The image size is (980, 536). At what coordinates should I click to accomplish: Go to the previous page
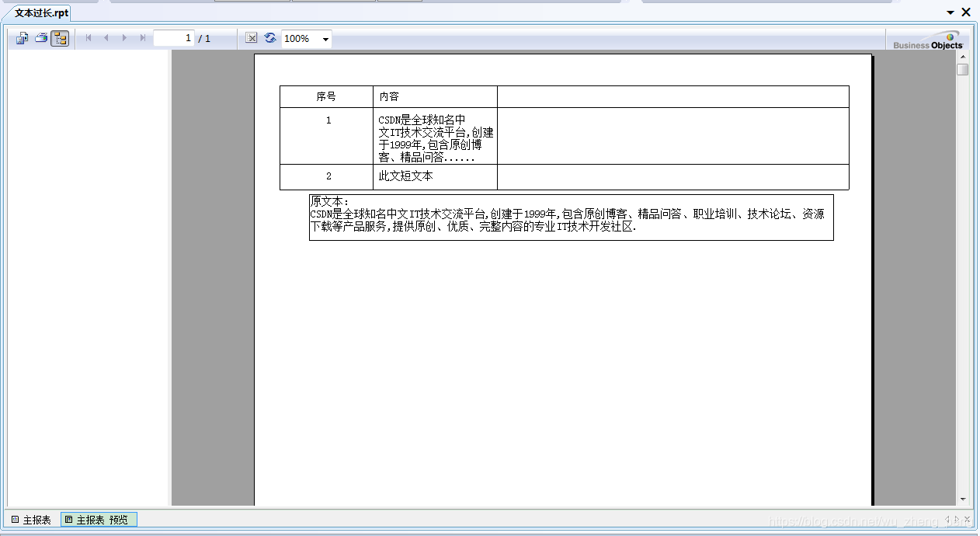(x=106, y=38)
